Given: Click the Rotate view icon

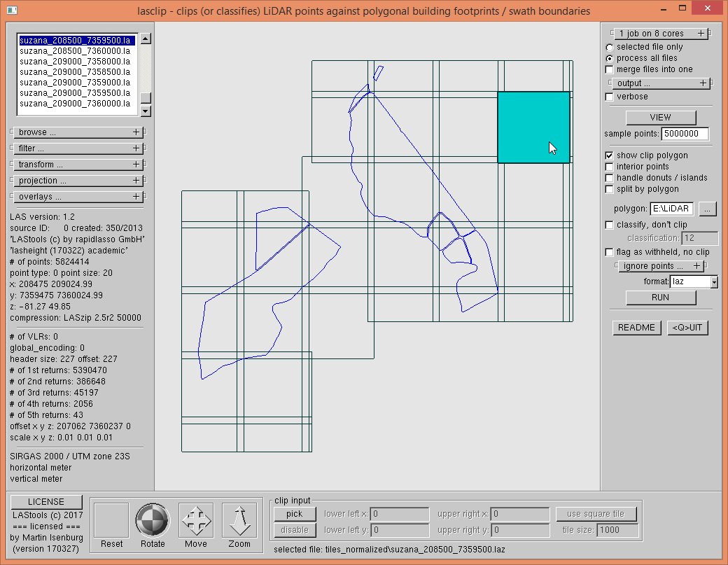Looking at the screenshot, I should click(x=153, y=520).
